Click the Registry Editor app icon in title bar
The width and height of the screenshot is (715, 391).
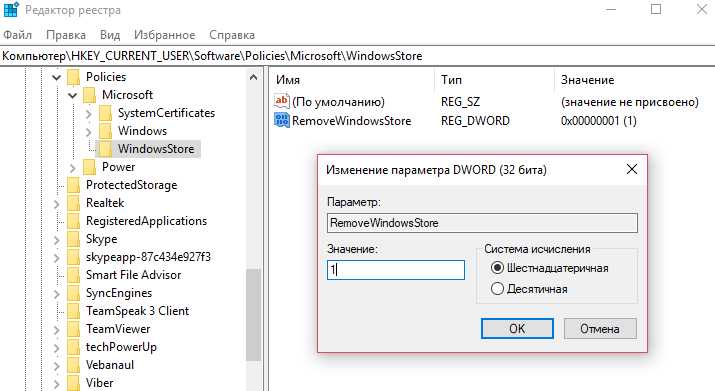pyautogui.click(x=11, y=10)
